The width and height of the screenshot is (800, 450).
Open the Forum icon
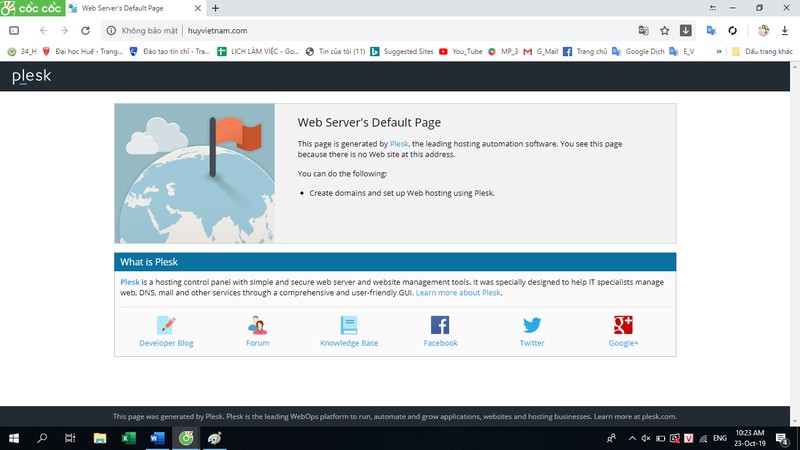coord(257,325)
